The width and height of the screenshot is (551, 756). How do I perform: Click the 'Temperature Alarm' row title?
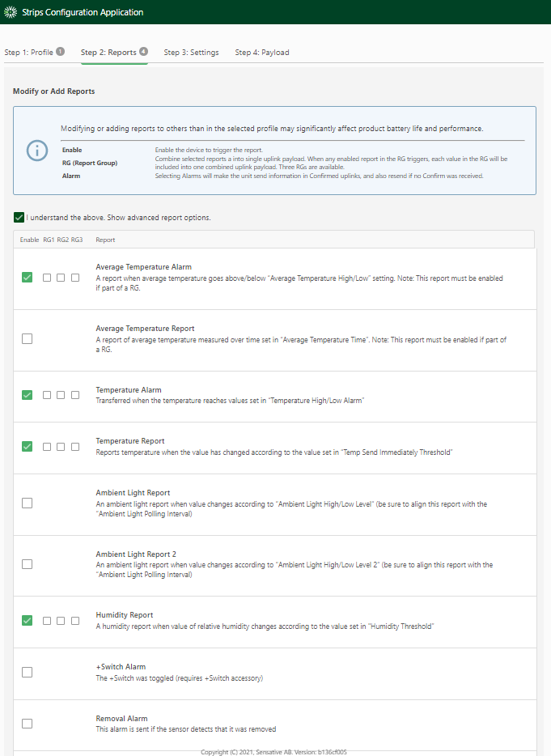click(129, 390)
